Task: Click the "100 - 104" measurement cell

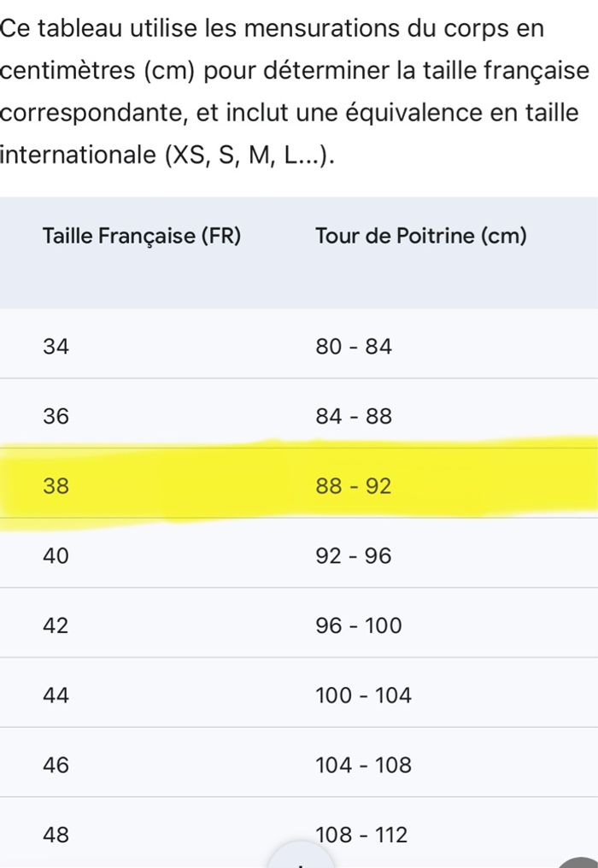Action: pyautogui.click(x=364, y=696)
